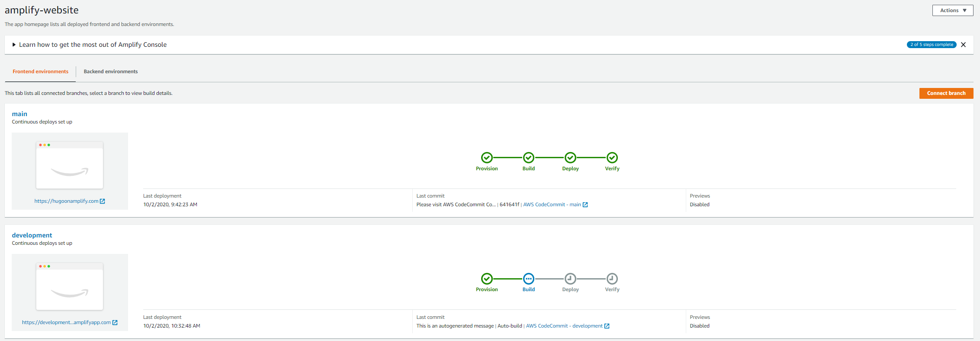Click the 2 of 5 steps complete badge
Image resolution: width=980 pixels, height=341 pixels.
(932, 45)
